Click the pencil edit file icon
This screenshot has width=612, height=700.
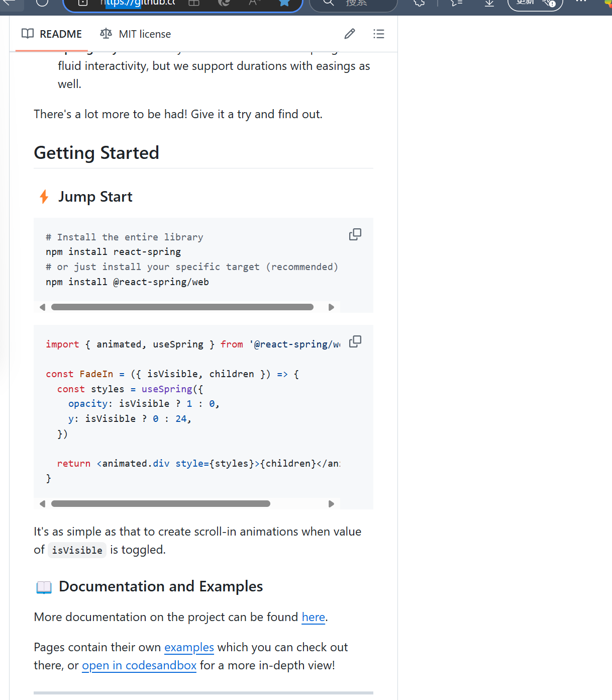(350, 34)
